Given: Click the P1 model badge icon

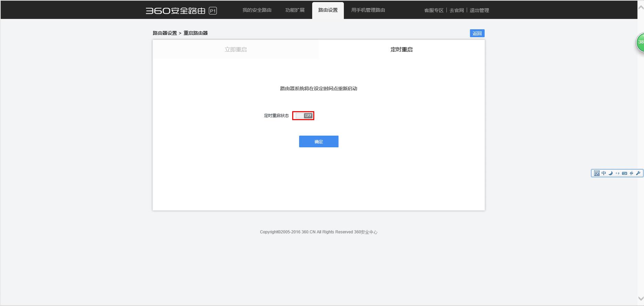Looking at the screenshot, I should click(213, 11).
